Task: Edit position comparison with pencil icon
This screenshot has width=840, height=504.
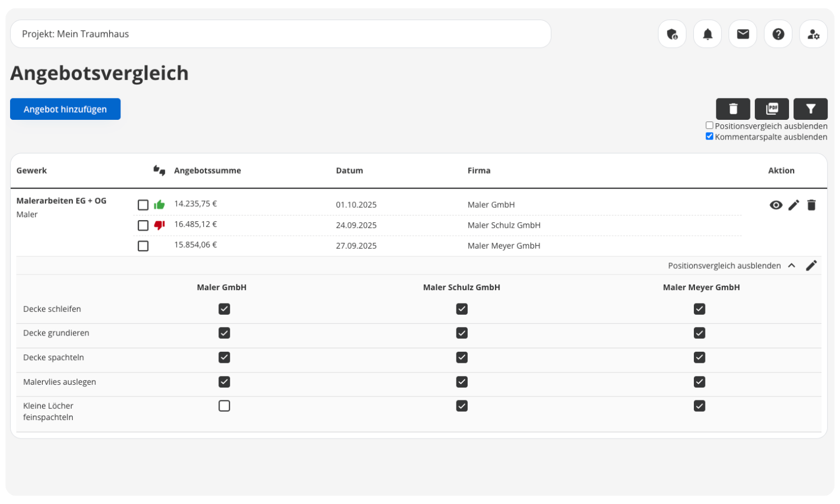Action: pyautogui.click(x=811, y=265)
